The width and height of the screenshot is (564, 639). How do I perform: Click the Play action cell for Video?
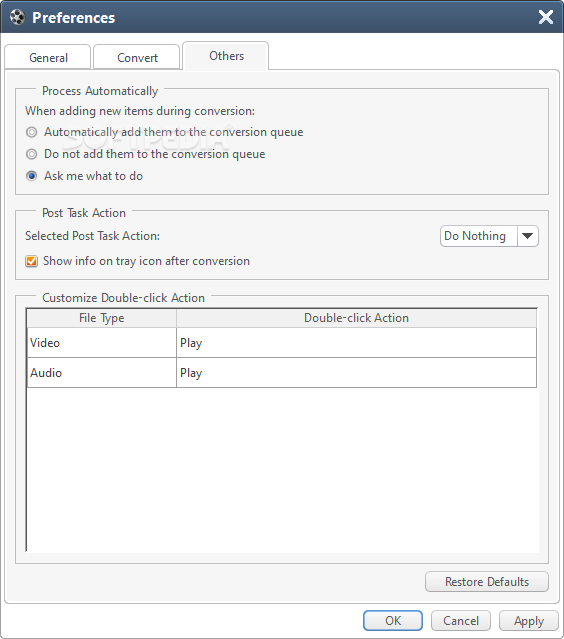357,343
